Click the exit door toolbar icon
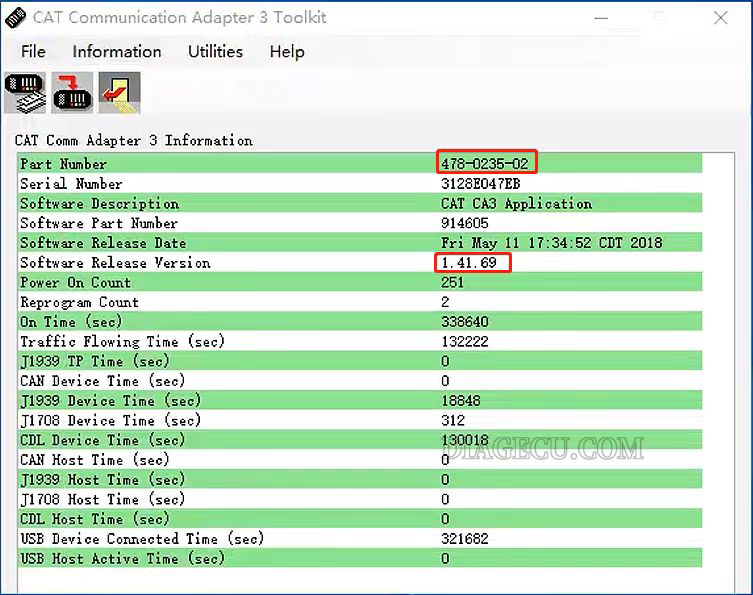Viewport: 753px width, 595px height. coord(119,93)
